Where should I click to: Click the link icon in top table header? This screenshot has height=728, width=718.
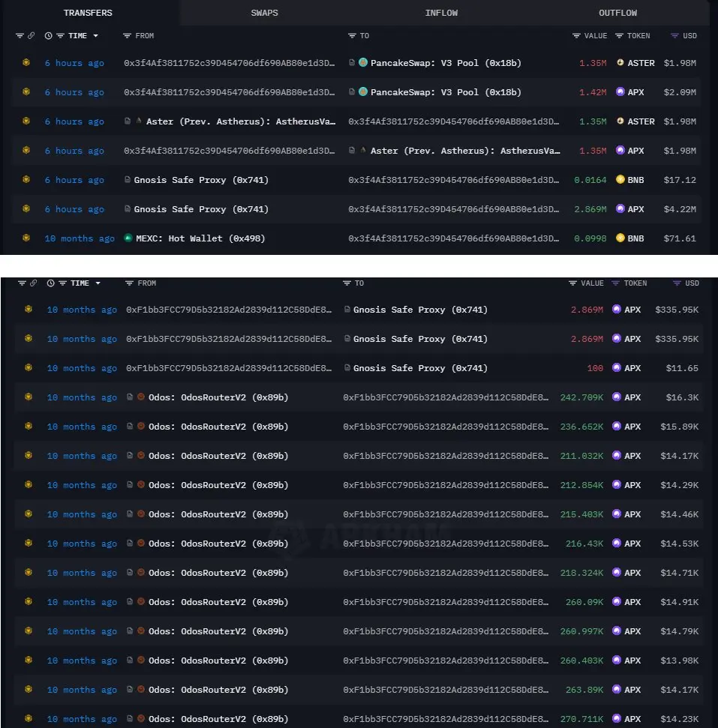coord(32,36)
